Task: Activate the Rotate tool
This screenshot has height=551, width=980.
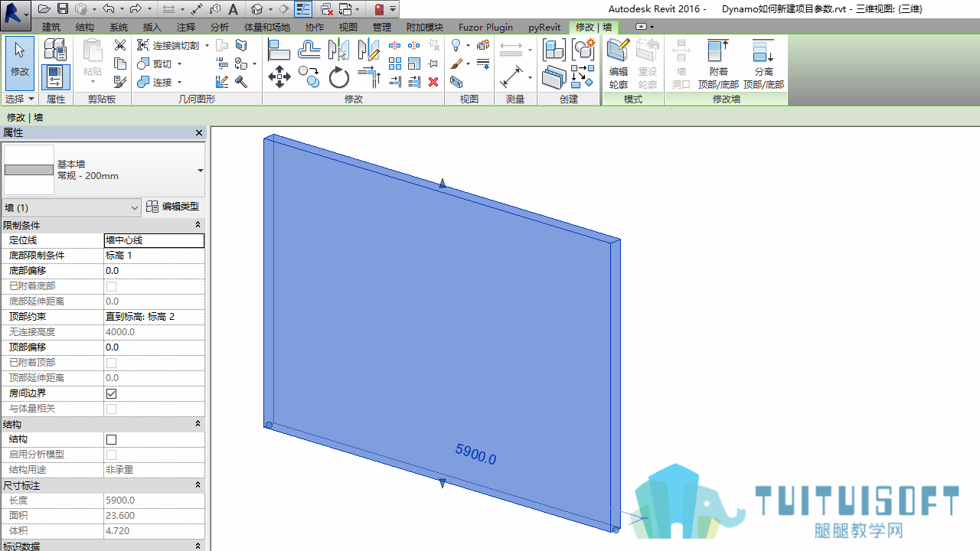Action: [338, 77]
